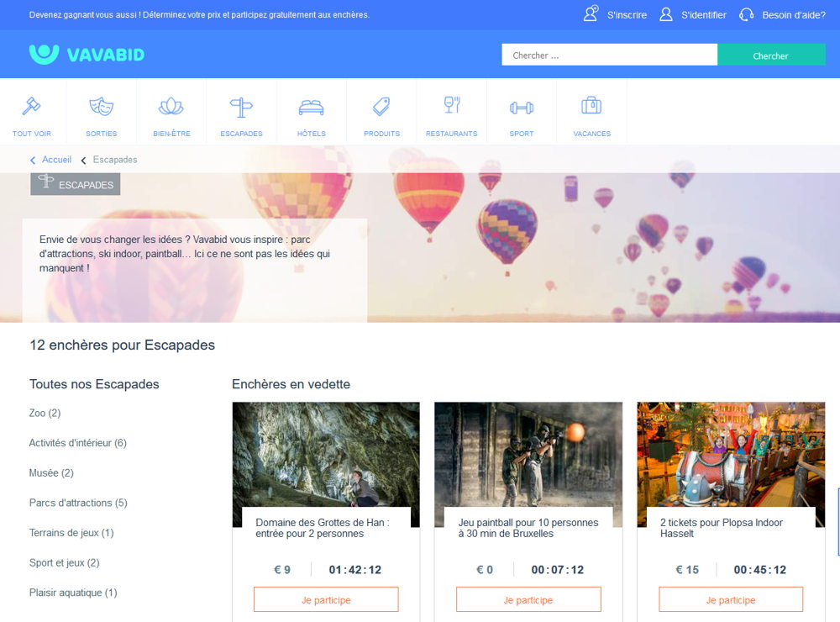Click the Escapades signpost icon in menu

241,108
